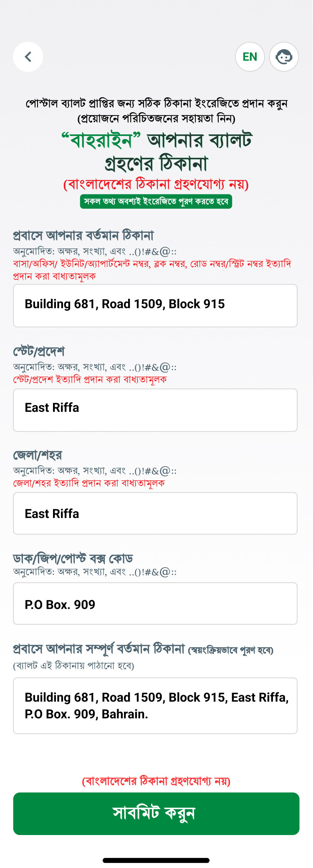Click the প্রবাসে আপনার বর্তমান ঠিকানা label
Screen dimensions: 313x868
pos(83,235)
